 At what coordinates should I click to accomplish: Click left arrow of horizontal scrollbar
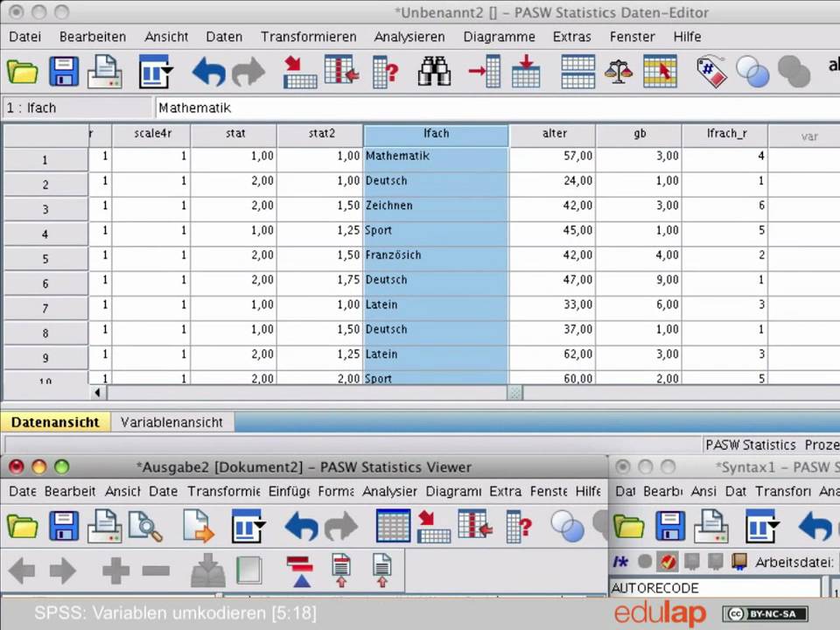[97, 393]
